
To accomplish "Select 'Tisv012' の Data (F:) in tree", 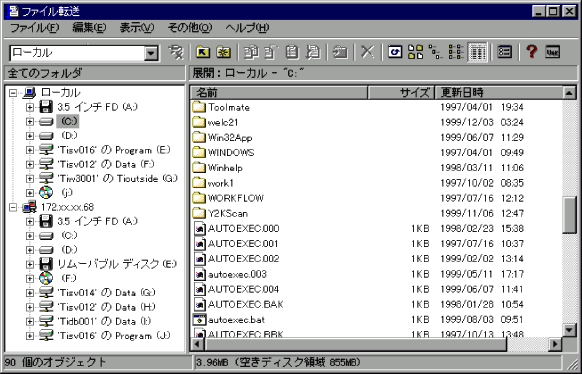I will click(106, 164).
